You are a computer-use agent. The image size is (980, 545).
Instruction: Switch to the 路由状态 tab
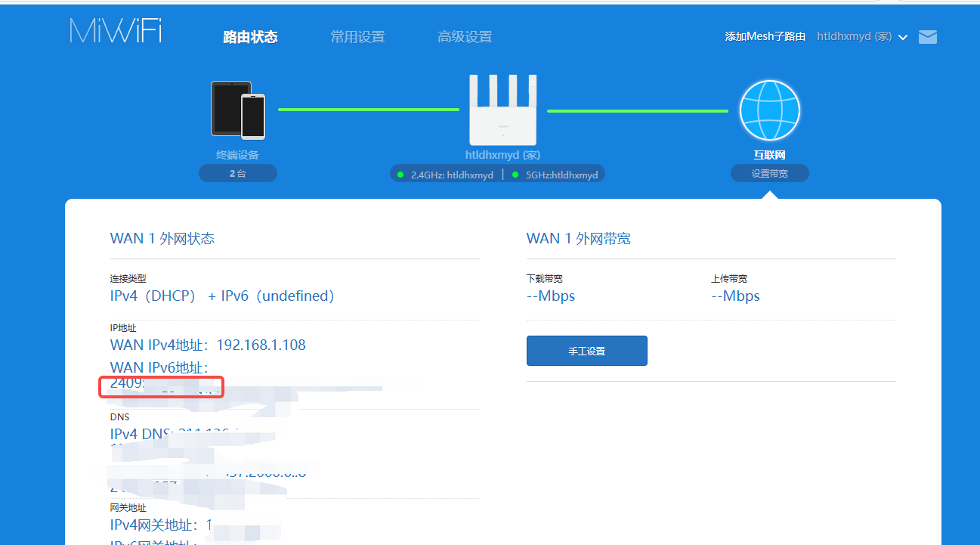click(x=250, y=37)
